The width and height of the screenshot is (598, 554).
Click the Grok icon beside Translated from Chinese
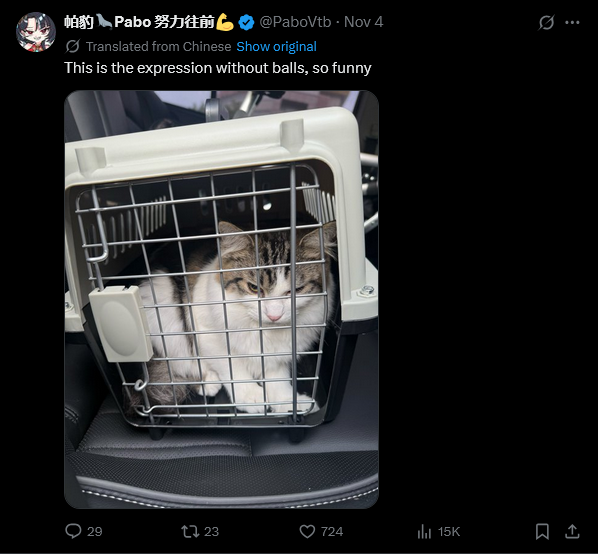pyautogui.click(x=72, y=47)
